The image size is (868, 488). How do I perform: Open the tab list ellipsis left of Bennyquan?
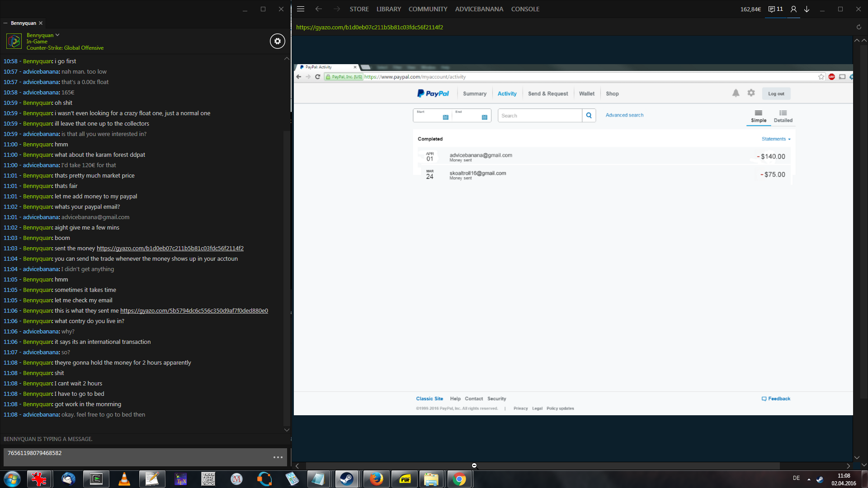point(5,23)
